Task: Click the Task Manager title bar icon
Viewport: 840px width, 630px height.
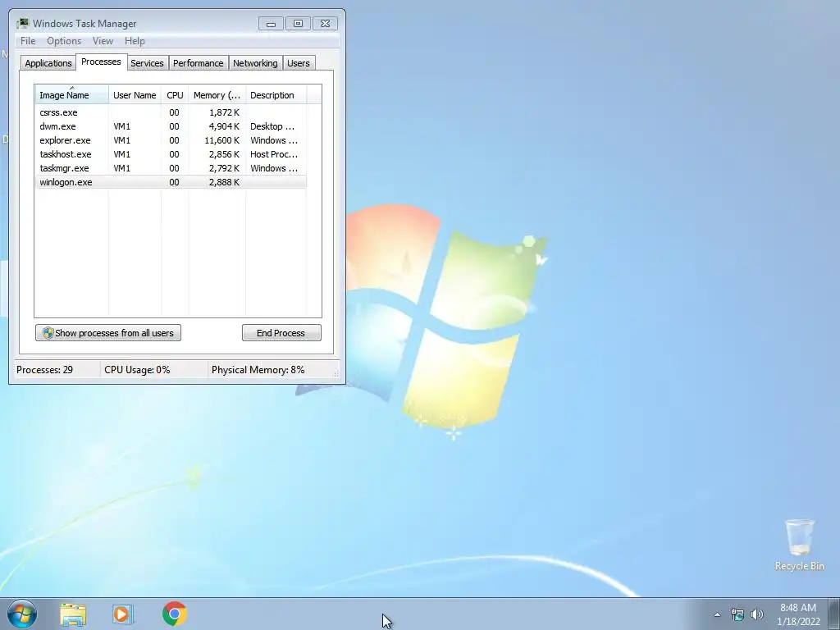Action: [x=22, y=24]
